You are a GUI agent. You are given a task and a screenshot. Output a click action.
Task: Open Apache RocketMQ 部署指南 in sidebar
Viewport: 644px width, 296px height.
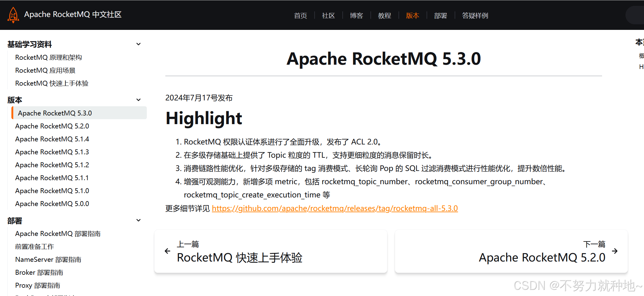click(x=58, y=234)
